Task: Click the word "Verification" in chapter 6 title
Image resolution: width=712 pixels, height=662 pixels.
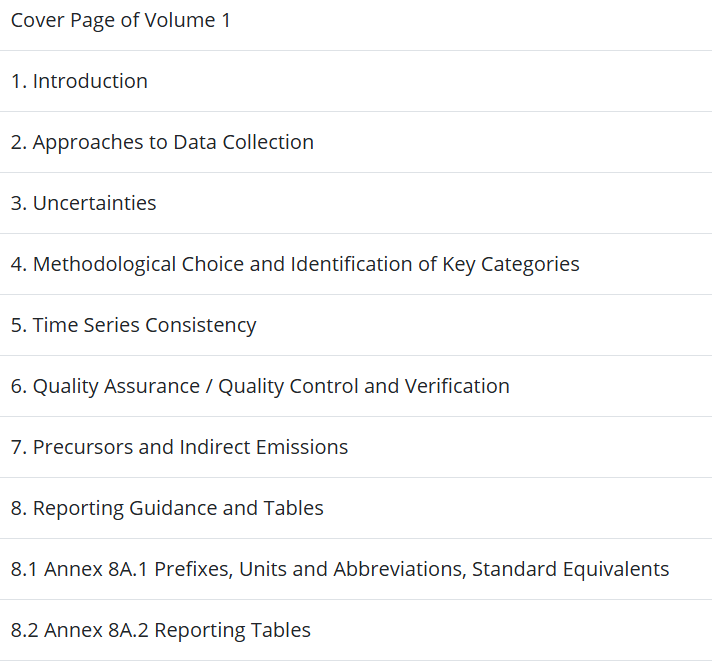Action: [457, 386]
